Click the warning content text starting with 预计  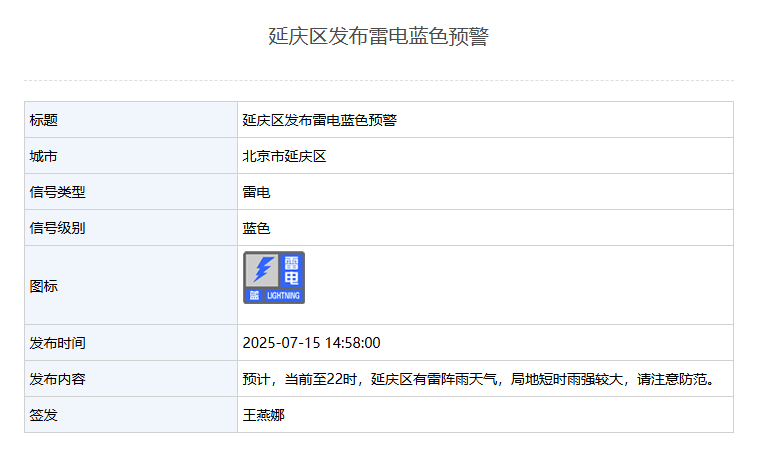pos(480,379)
